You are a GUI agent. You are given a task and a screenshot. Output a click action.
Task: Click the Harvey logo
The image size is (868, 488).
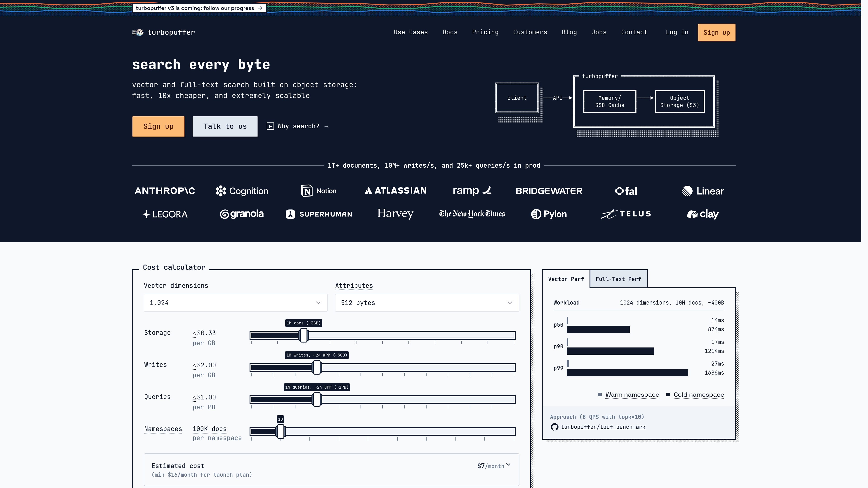pyautogui.click(x=395, y=213)
